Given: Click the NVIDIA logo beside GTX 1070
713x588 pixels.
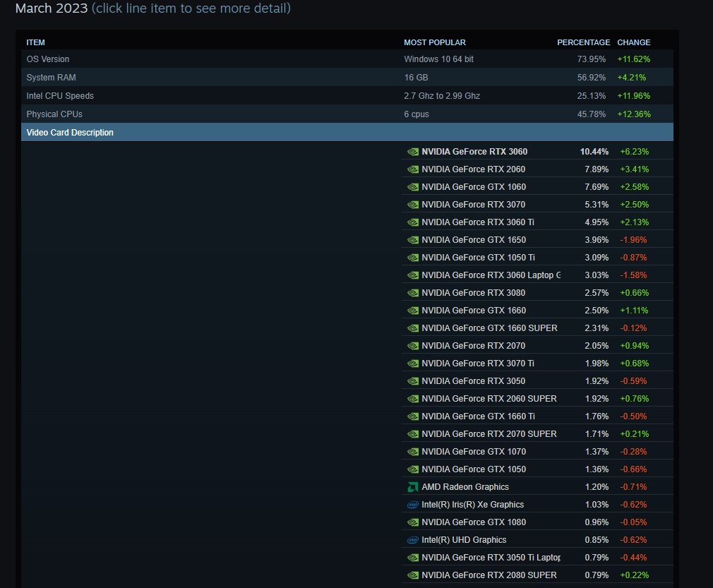Looking at the screenshot, I should [x=413, y=452].
